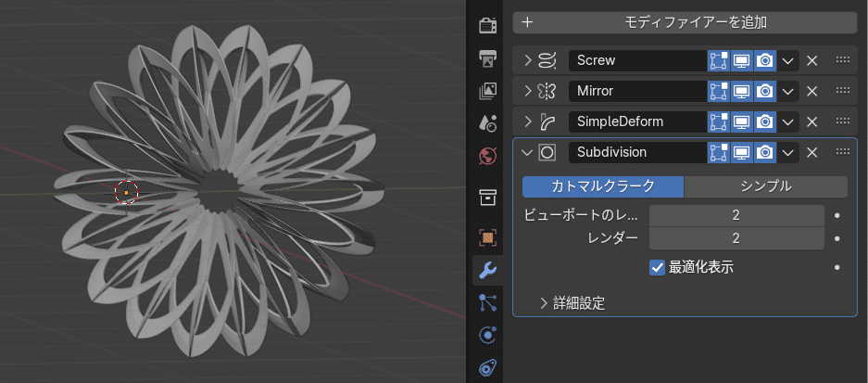Viewport: 868px width, 383px height.
Task: Click Mirror modifier drag handle
Action: pos(843,90)
